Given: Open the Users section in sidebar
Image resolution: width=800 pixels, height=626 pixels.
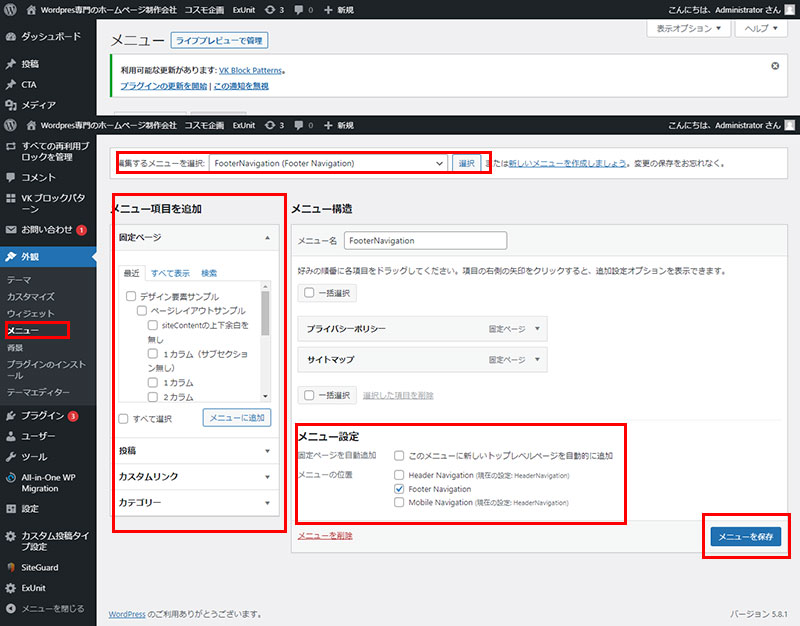Looking at the screenshot, I should click(40, 436).
